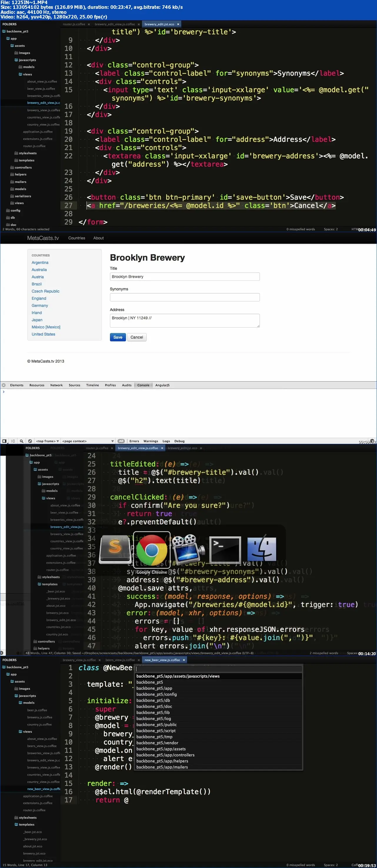This screenshot has width=377, height=868.
Task: Select backbone_pt5/config in the overlay list
Action: click(218, 695)
